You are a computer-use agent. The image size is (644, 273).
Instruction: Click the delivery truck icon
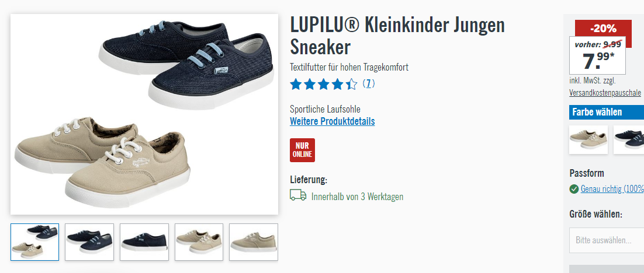298,195
